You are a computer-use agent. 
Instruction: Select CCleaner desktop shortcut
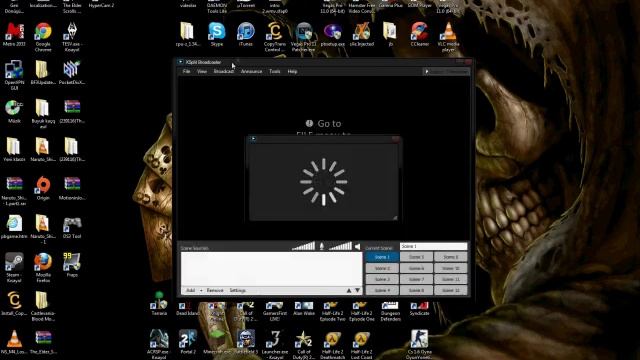pos(420,34)
